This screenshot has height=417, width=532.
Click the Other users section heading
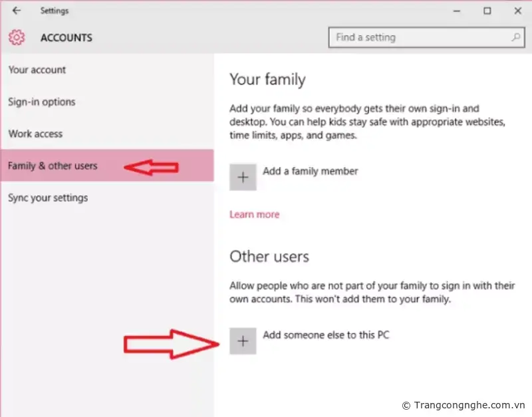(269, 256)
